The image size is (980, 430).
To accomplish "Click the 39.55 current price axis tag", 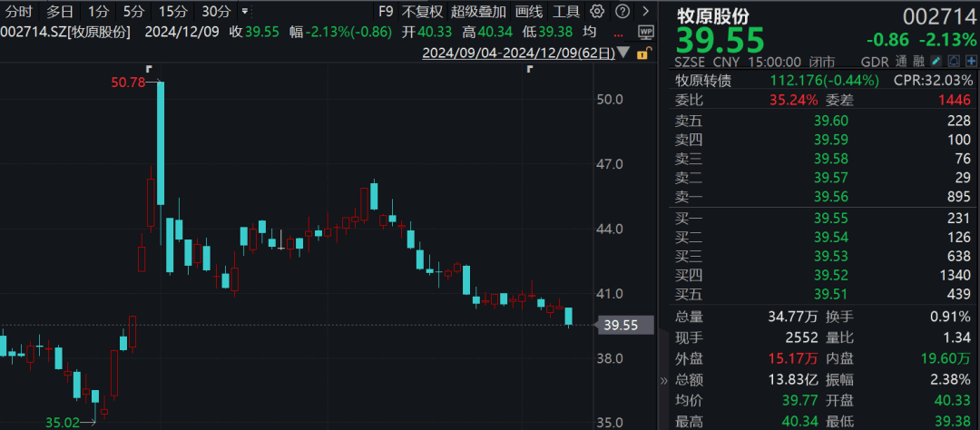I will click(627, 325).
